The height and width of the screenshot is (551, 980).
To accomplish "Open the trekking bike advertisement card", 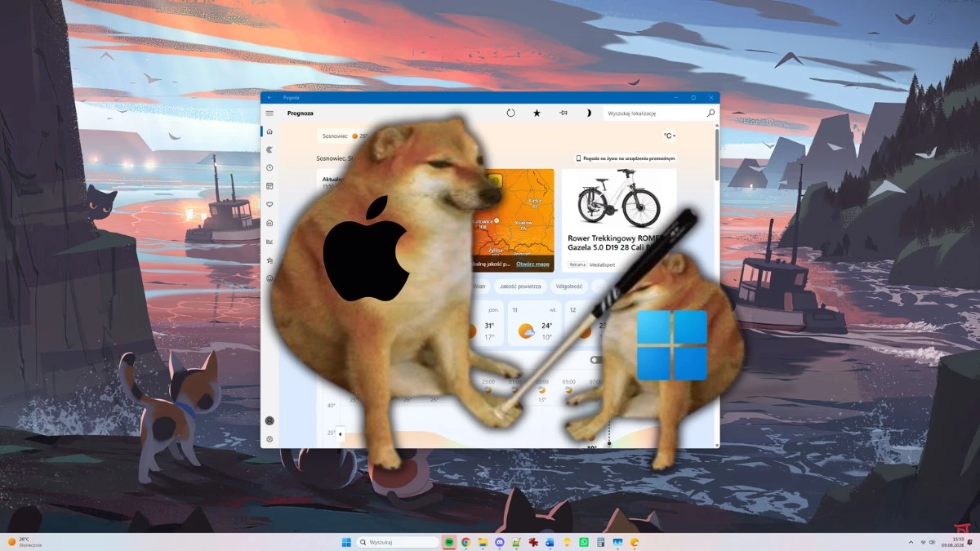I will coord(619,220).
